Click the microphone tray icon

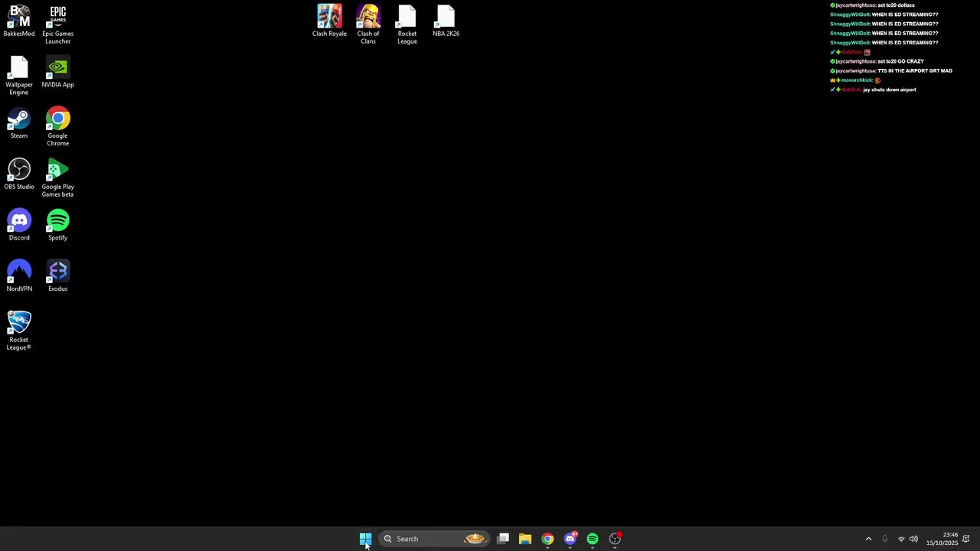[884, 539]
